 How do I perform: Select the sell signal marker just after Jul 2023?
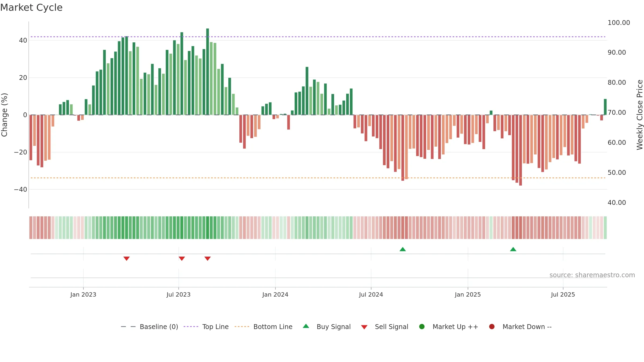(x=182, y=258)
